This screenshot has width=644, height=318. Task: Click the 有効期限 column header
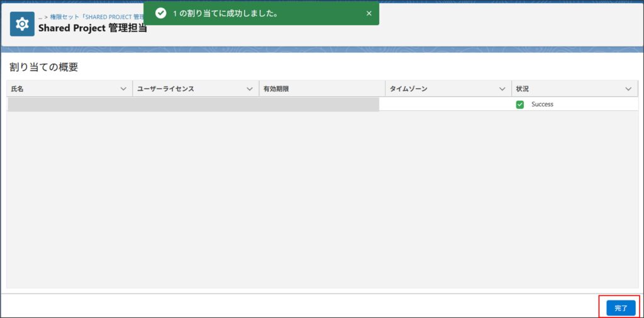(x=276, y=89)
